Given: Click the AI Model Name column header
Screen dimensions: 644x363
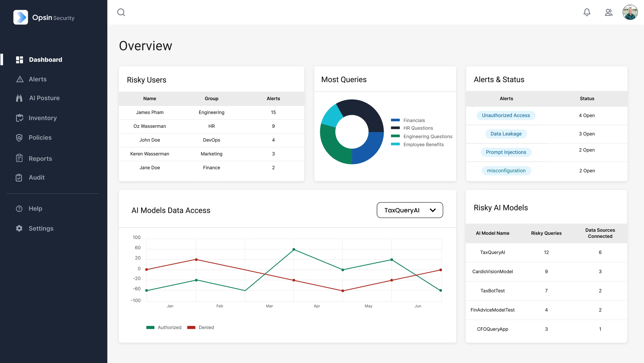Looking at the screenshot, I should click(493, 233).
